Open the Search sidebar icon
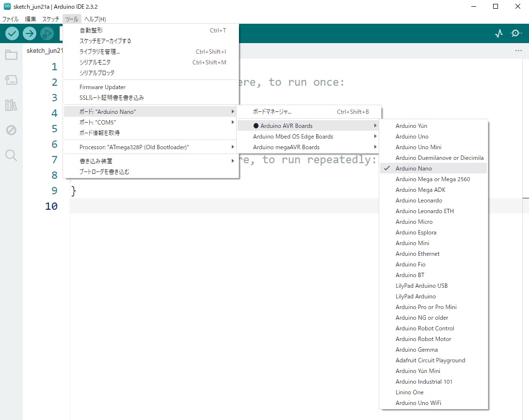The image size is (529, 420). click(11, 156)
